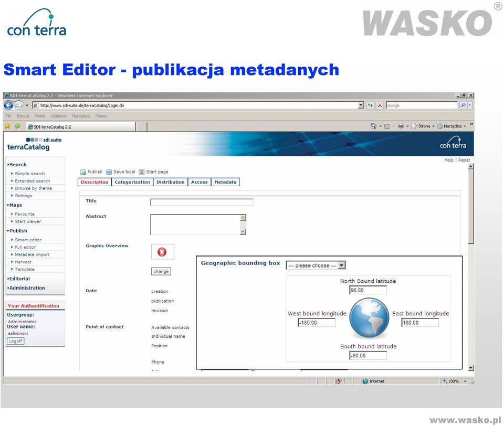This screenshot has height=426, width=504.
Task: Click the West bound longitude field
Action: point(317,323)
